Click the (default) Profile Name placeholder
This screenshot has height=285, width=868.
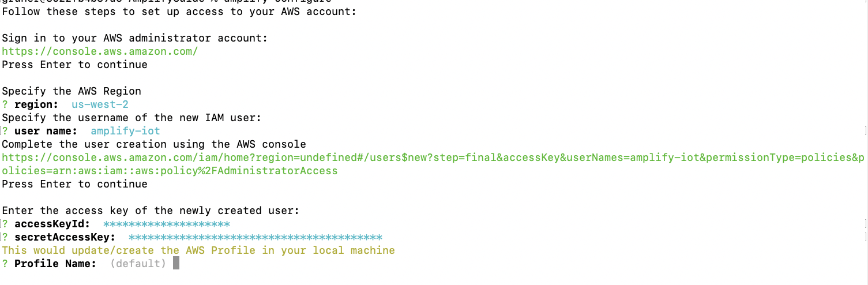(138, 264)
